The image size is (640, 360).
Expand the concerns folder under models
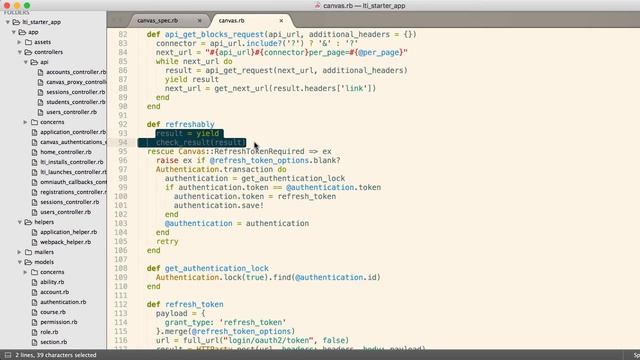26,272
